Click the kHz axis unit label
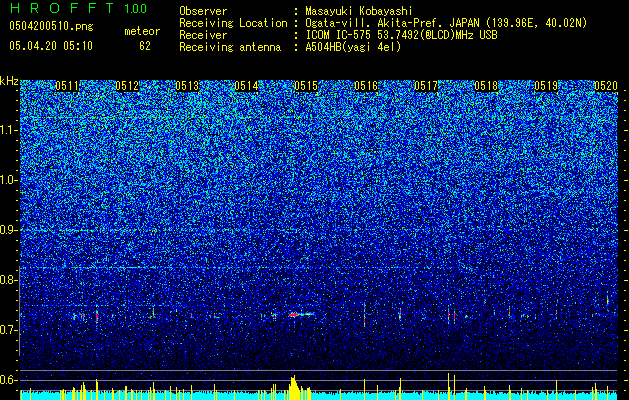The width and height of the screenshot is (629, 400). coord(9,81)
